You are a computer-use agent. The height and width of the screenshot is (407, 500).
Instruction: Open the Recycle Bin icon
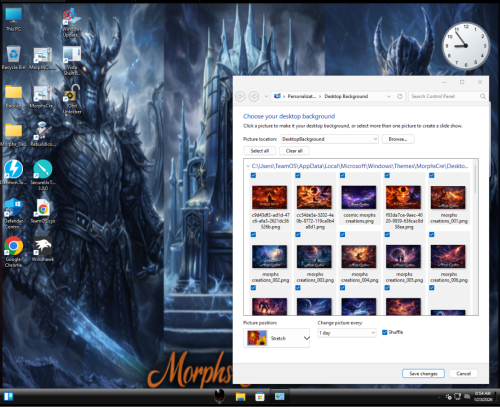pyautogui.click(x=13, y=58)
